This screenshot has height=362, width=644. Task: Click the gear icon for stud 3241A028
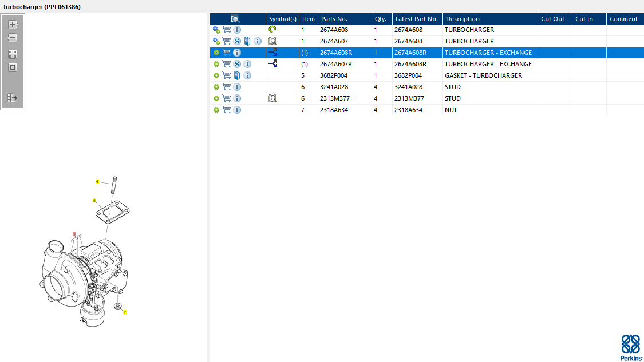(x=216, y=87)
